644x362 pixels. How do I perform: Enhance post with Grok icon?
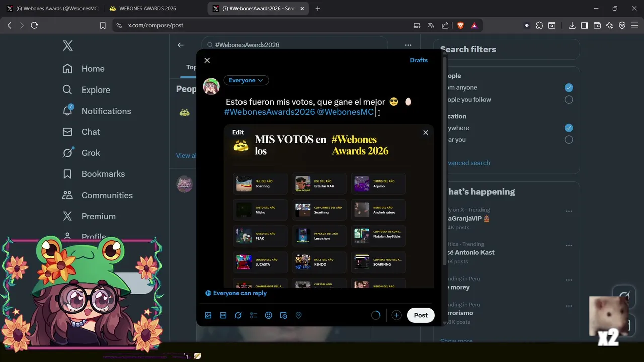pos(238,315)
